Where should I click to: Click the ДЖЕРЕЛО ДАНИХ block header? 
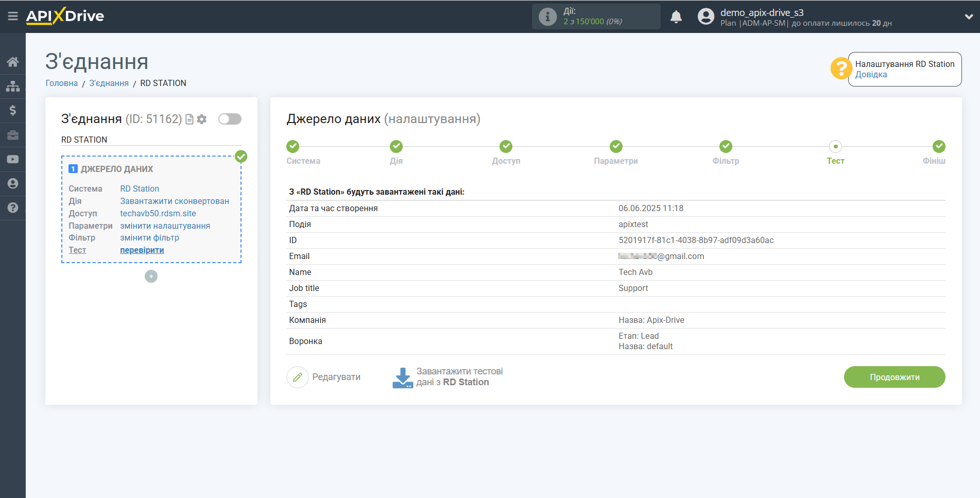117,169
